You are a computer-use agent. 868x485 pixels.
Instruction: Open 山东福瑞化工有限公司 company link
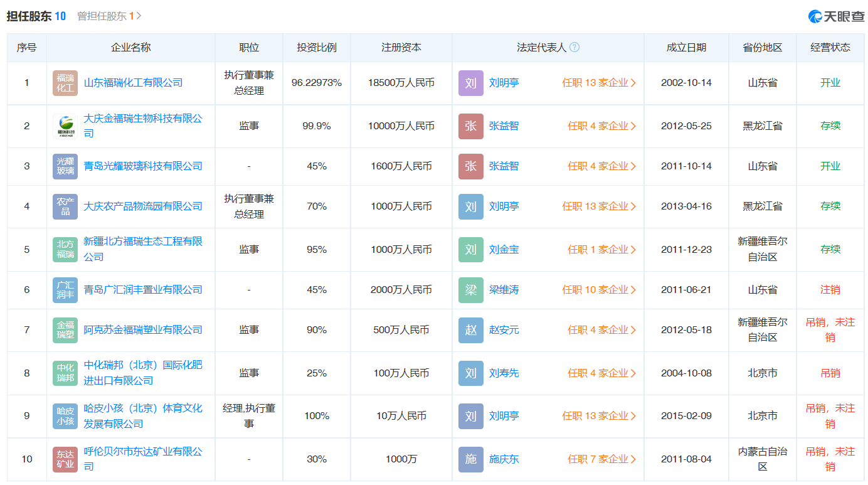134,83
